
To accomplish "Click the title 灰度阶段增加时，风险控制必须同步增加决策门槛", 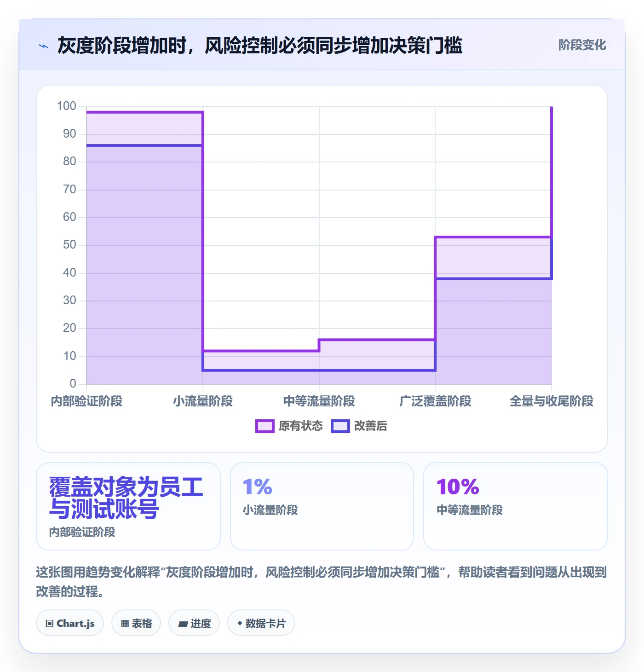I will pos(260,46).
